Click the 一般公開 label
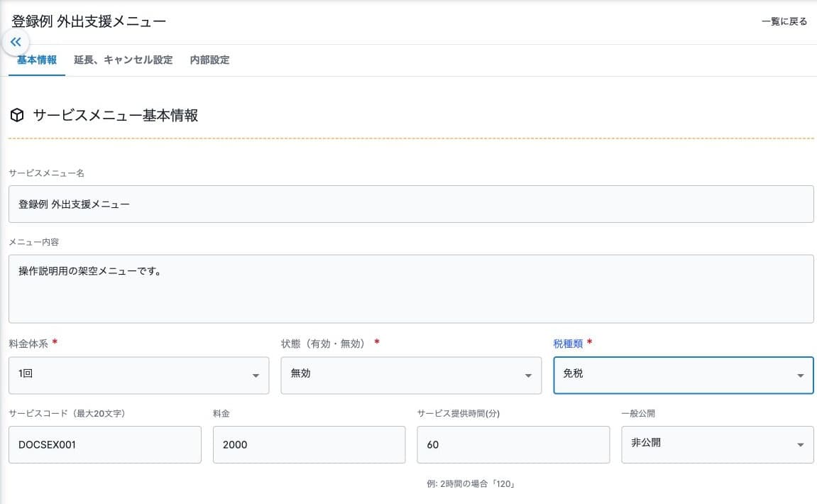 pos(638,413)
